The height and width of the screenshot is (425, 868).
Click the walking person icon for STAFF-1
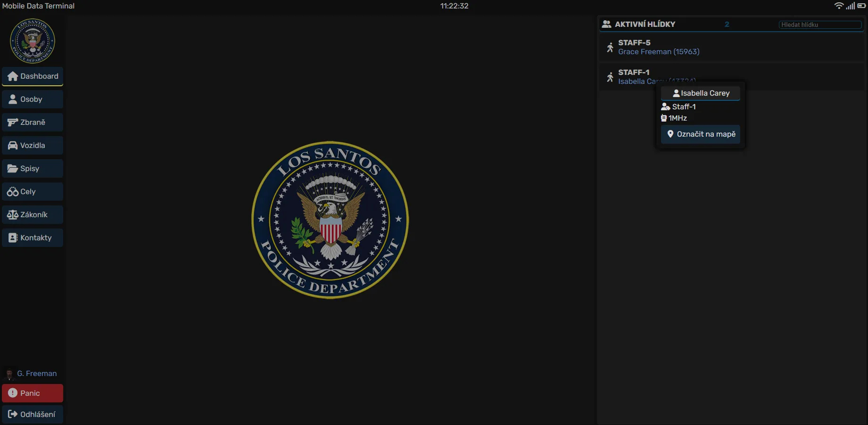[x=610, y=77]
